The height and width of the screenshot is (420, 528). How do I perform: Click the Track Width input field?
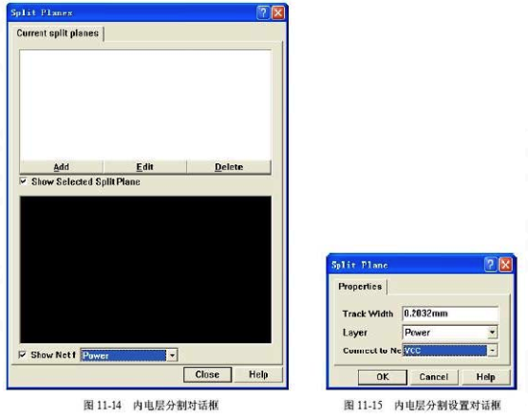click(x=450, y=314)
